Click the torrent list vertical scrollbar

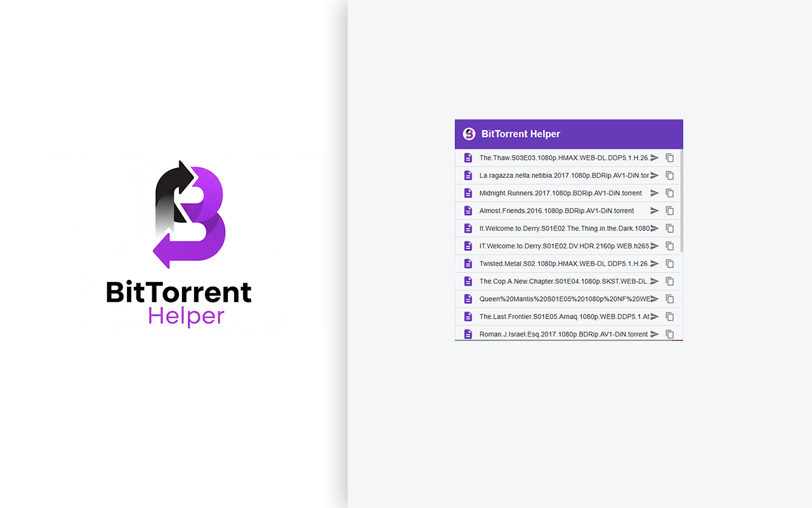(x=681, y=201)
